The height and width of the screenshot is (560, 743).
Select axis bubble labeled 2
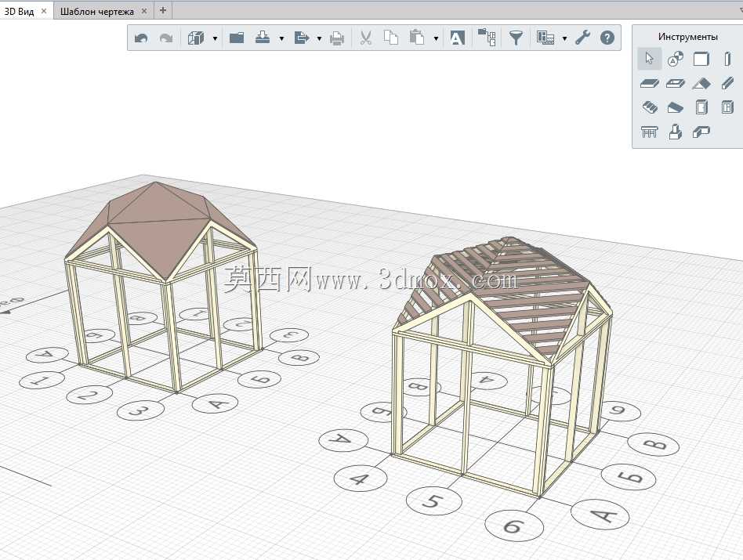point(89,394)
